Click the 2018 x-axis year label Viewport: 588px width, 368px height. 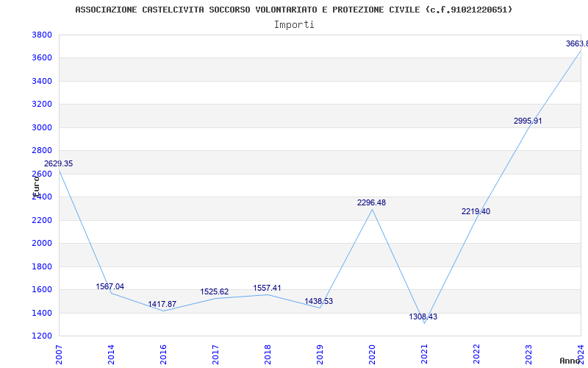coord(268,353)
